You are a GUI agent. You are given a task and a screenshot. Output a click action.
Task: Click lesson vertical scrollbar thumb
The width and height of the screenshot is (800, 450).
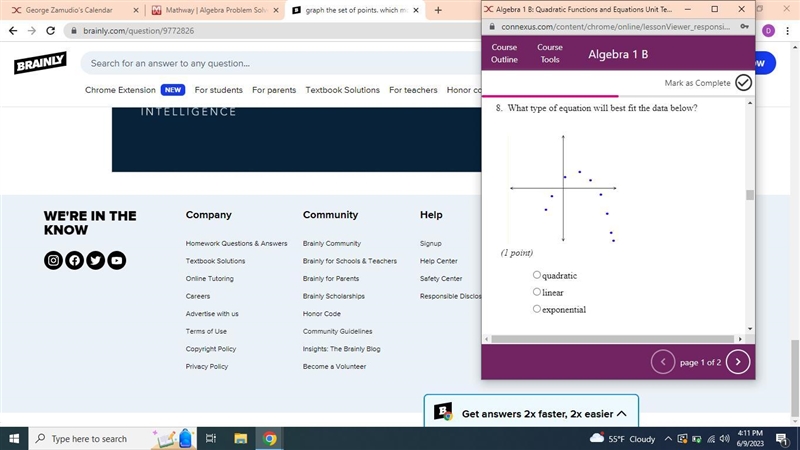pos(749,195)
